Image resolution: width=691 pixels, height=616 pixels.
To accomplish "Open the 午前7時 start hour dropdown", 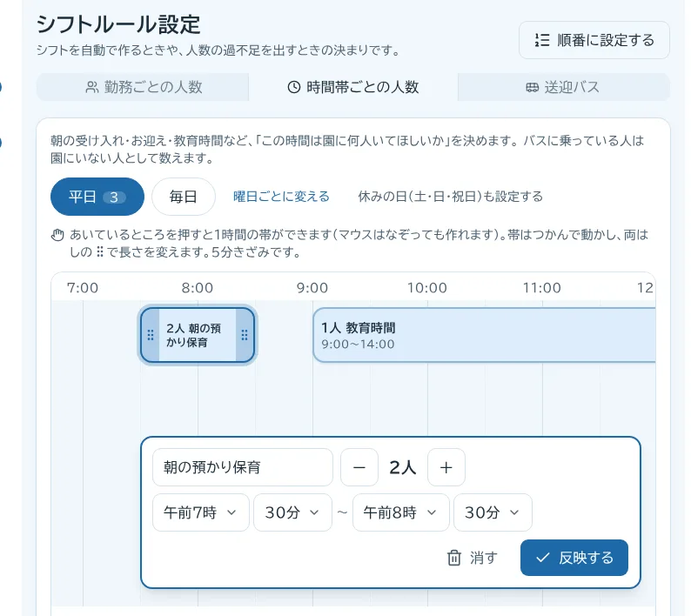I will 200,512.
